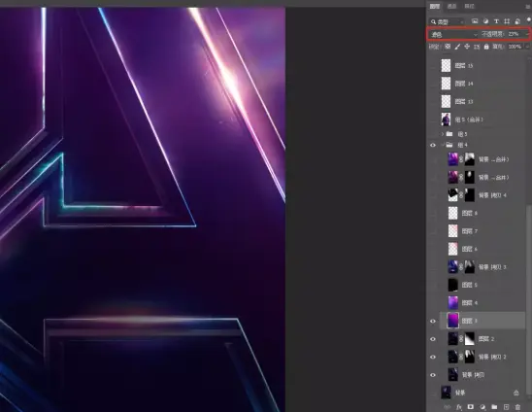Viewport: 532px width, 412px height.
Task: Select layer 图层 14
Action: pyautogui.click(x=482, y=84)
